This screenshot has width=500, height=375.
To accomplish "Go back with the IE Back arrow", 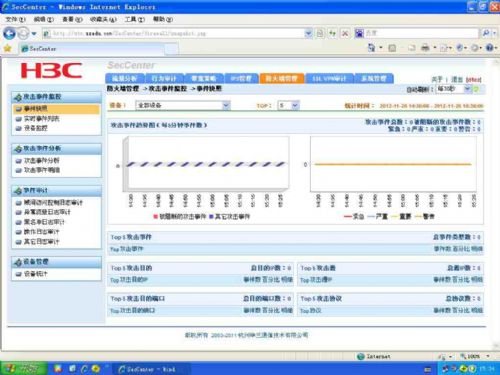I will tap(9, 33).
